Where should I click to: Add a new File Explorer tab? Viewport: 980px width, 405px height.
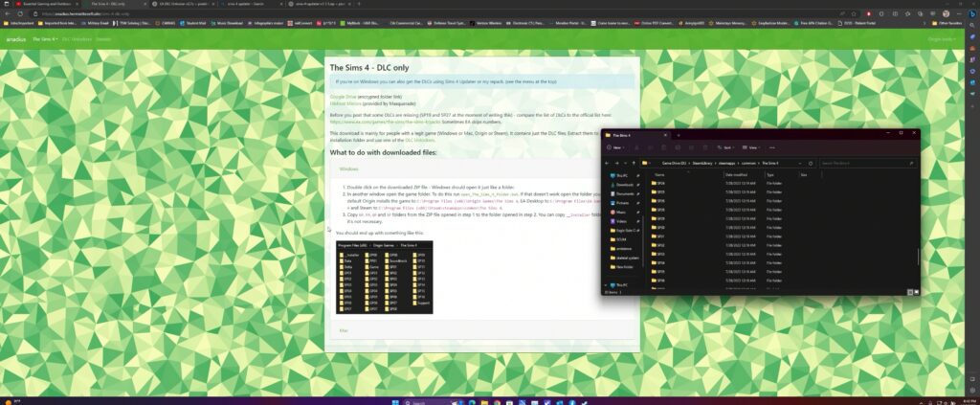[679, 135]
